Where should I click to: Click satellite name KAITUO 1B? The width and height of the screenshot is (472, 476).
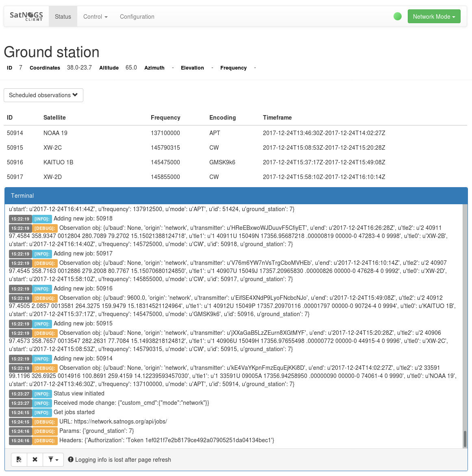click(x=58, y=162)
